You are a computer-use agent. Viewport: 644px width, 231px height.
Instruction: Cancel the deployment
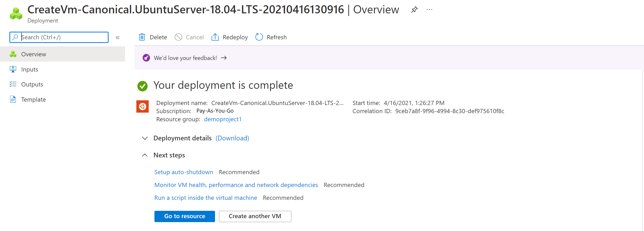189,37
